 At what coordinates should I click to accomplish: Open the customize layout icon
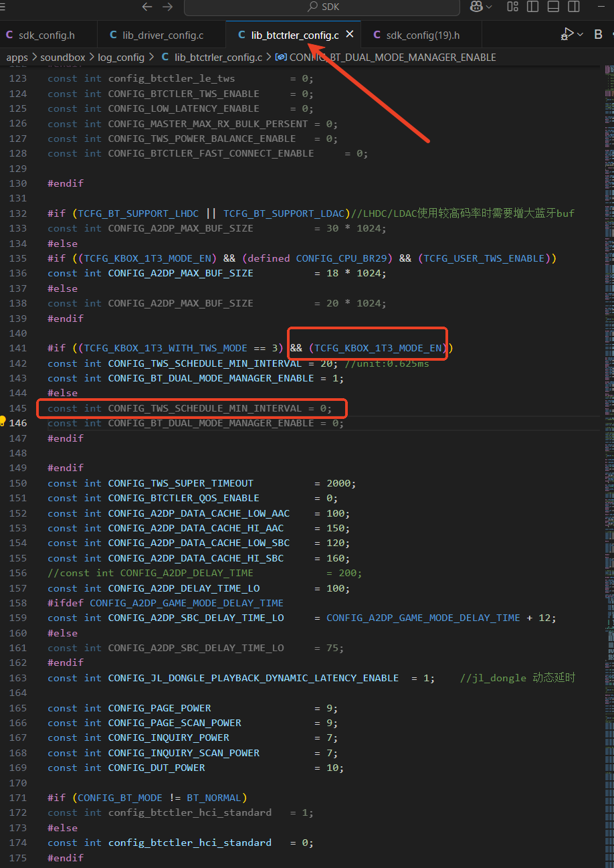pos(513,7)
